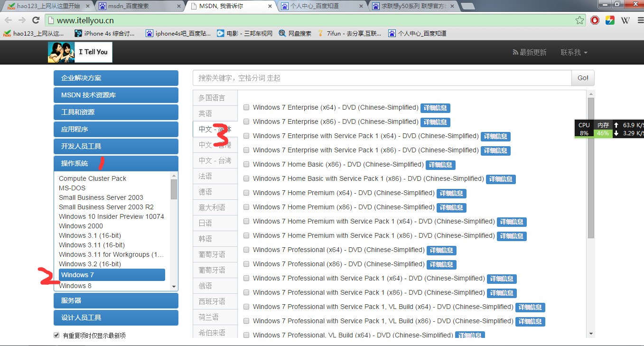Open 联系我 dropdown menu
Image resolution: width=644 pixels, height=346 pixels.
click(574, 52)
